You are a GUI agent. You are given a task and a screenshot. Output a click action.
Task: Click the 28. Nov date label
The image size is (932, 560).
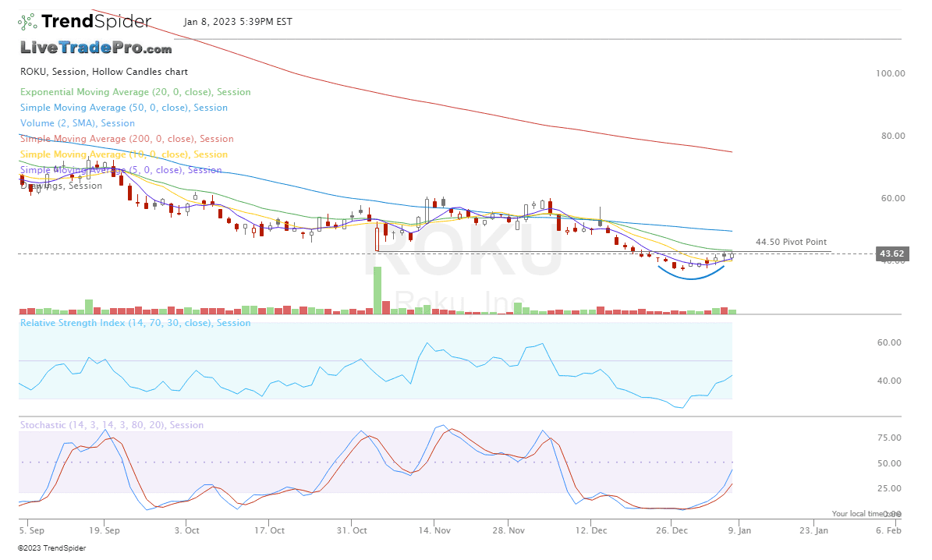coord(509,530)
